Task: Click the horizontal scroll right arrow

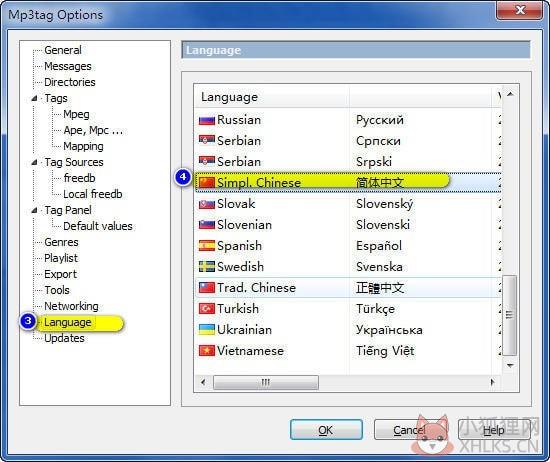Action: (x=492, y=382)
